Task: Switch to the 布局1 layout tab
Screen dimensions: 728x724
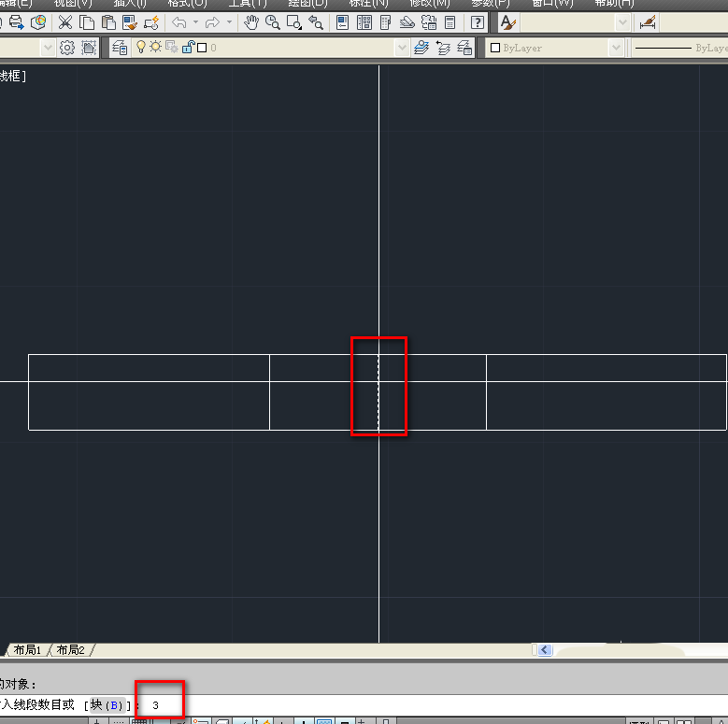Action: coord(27,650)
